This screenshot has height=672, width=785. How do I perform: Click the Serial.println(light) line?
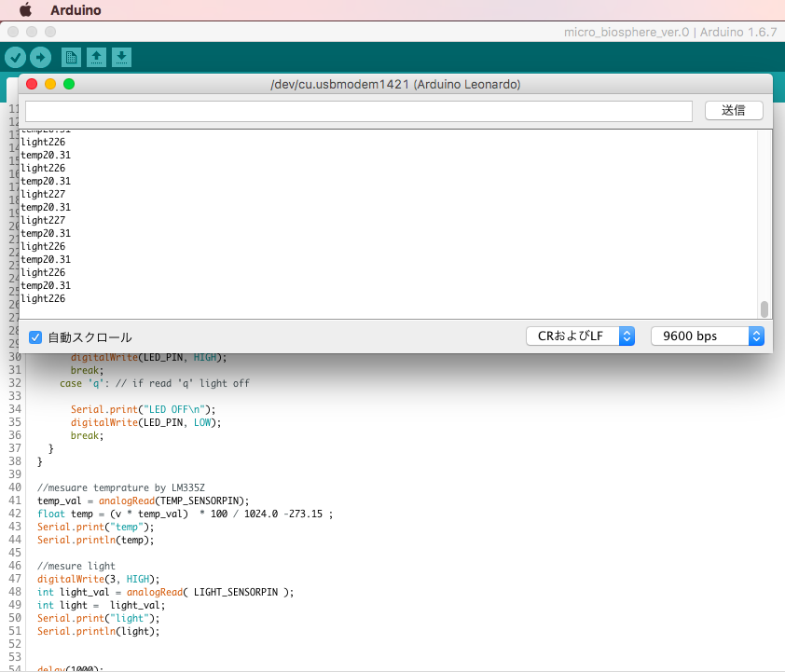(99, 631)
